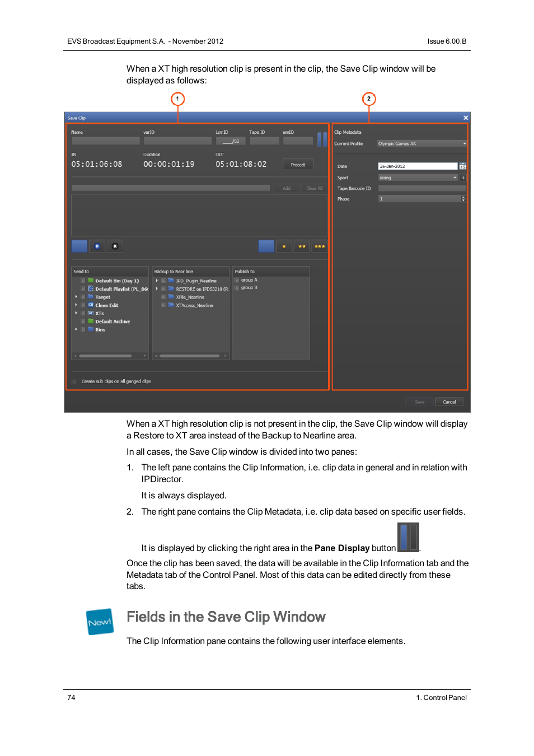
Task: Check the XTAccess_Nearline checkbox
Action: click(x=163, y=305)
